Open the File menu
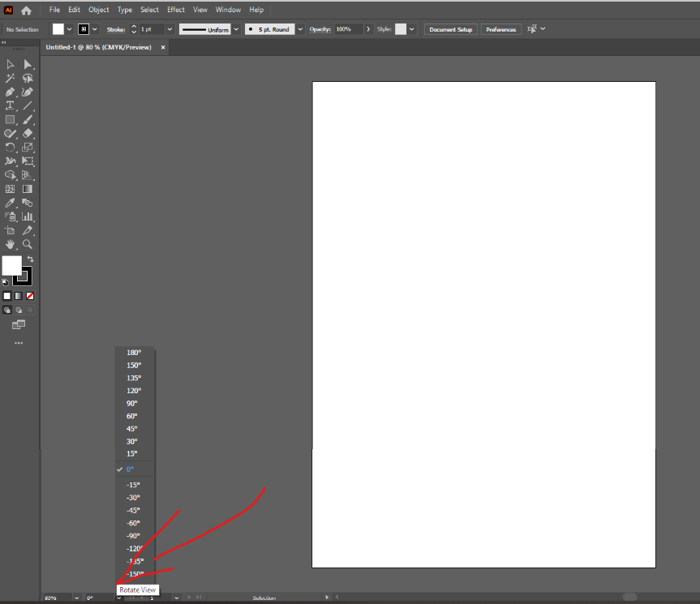The image size is (700, 604). pyautogui.click(x=54, y=10)
